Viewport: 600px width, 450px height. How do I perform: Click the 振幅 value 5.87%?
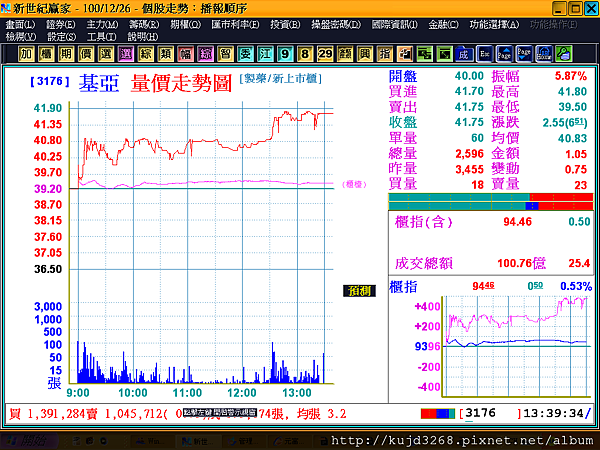(x=571, y=76)
